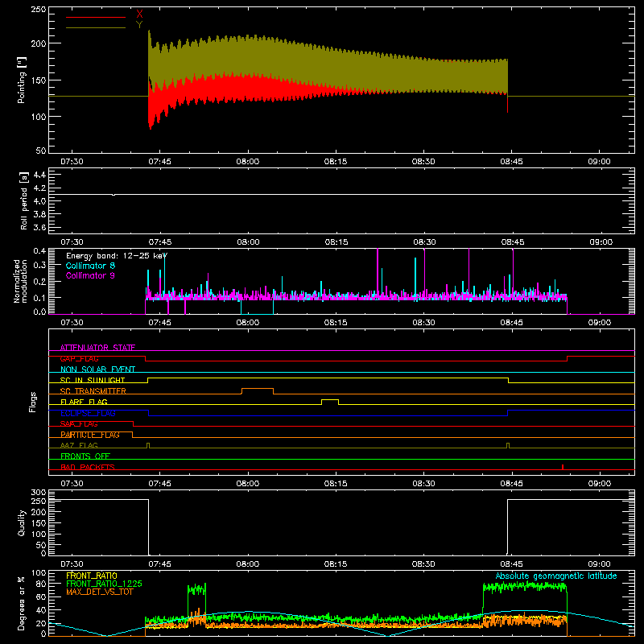Click the 08:15 label under Flags panel

pyautogui.click(x=336, y=484)
